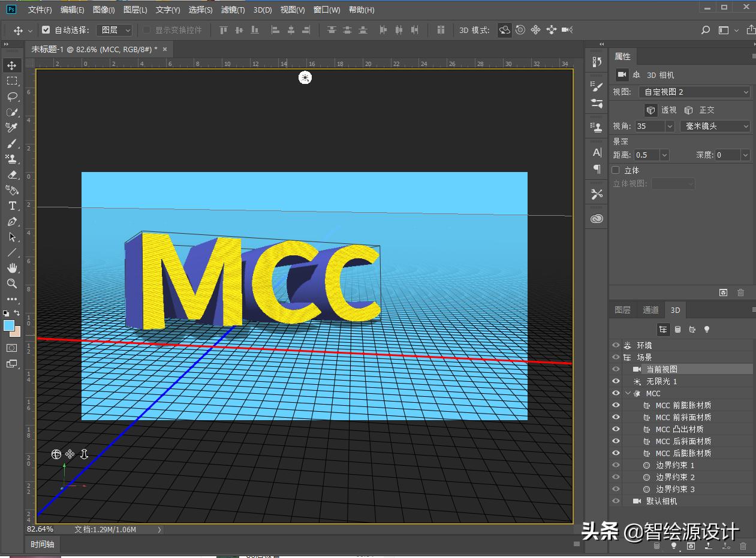756x558 pixels.
Task: Select the Horizontal Type tool
Action: pyautogui.click(x=12, y=206)
